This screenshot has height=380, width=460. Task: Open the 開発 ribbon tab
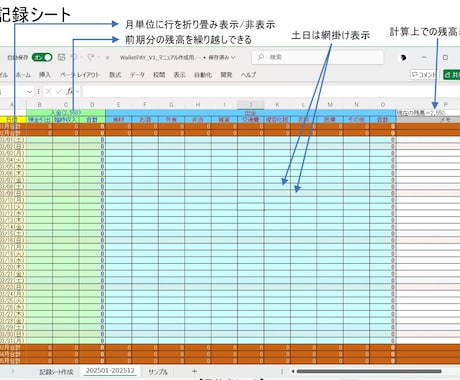coord(226,75)
